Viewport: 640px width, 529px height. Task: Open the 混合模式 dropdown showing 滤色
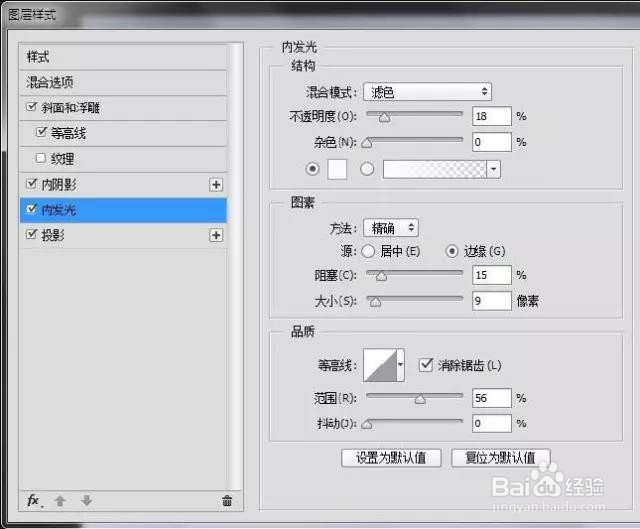coord(427,92)
